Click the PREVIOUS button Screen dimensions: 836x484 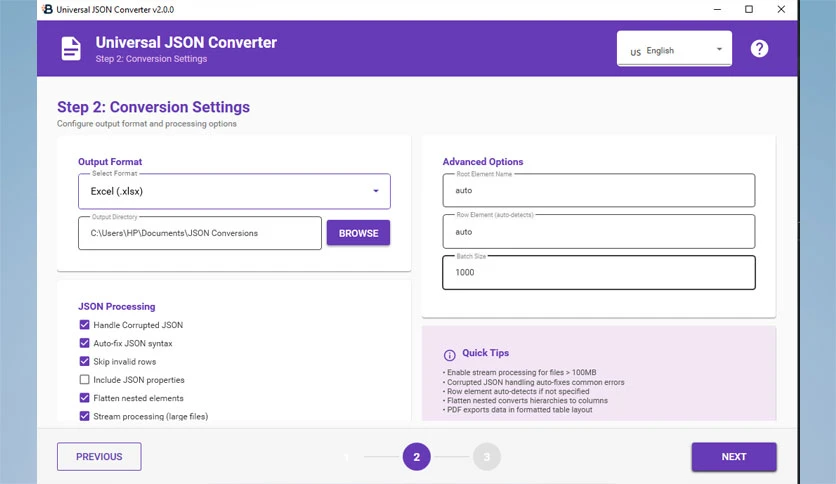[99, 456]
